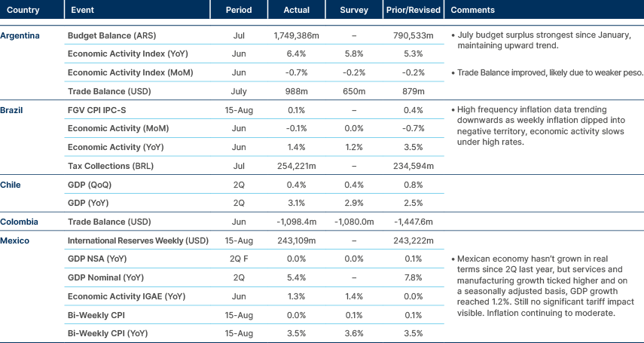Select the -1,098.4m actual value
644x343 pixels.
297,222
